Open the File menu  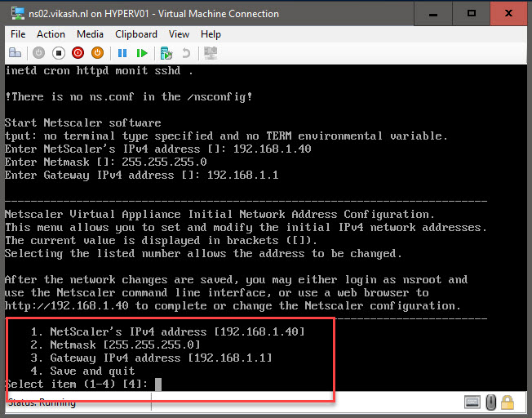tap(18, 34)
